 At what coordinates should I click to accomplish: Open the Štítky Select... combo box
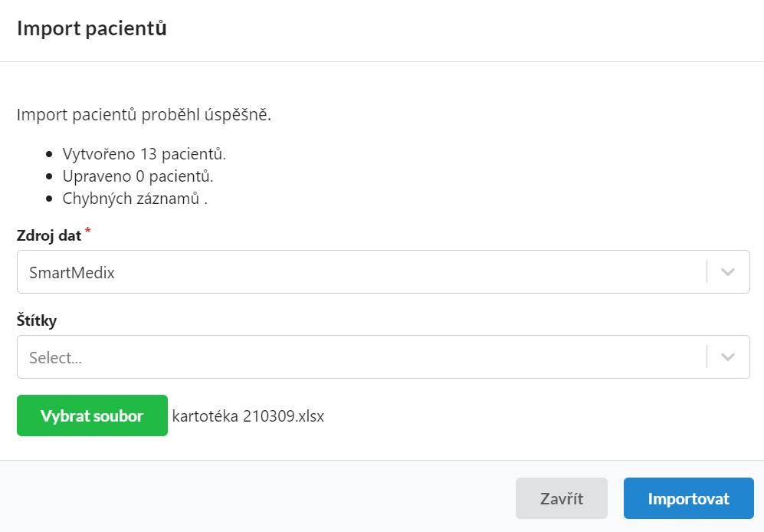[383, 357]
